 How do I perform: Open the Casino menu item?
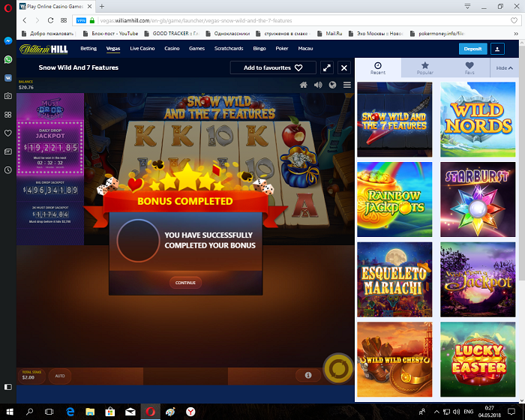tap(172, 49)
